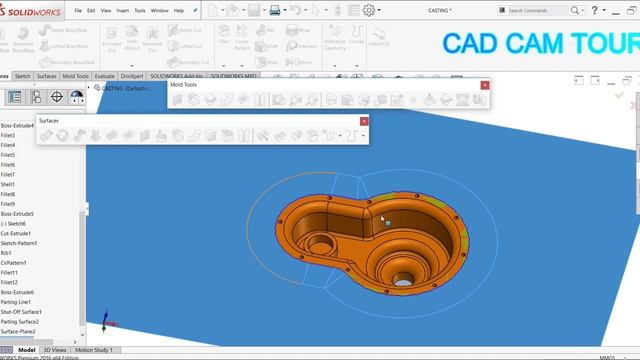This screenshot has height=360, width=640.
Task: Toggle the menu bar pin
Action: (x=195, y=10)
